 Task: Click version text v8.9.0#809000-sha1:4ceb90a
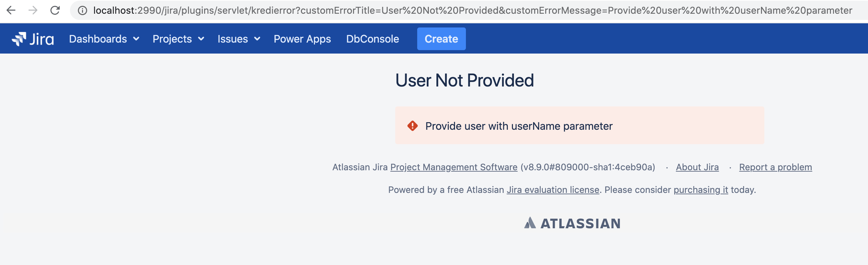[588, 167]
